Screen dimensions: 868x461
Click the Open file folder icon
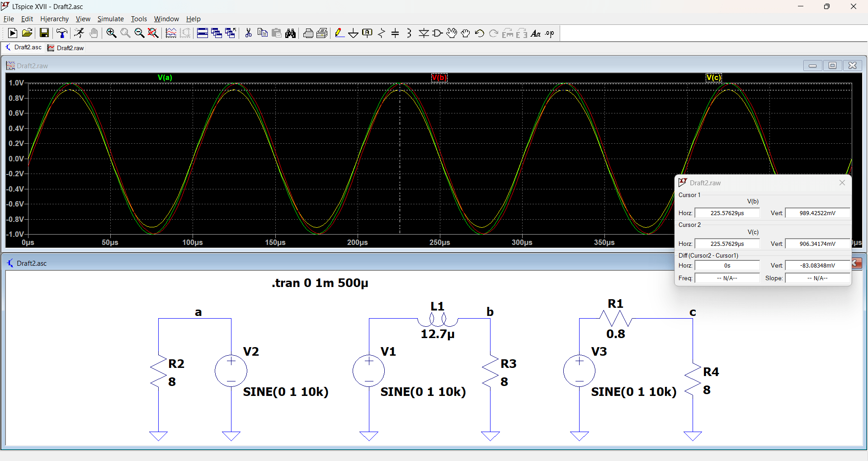[27, 33]
